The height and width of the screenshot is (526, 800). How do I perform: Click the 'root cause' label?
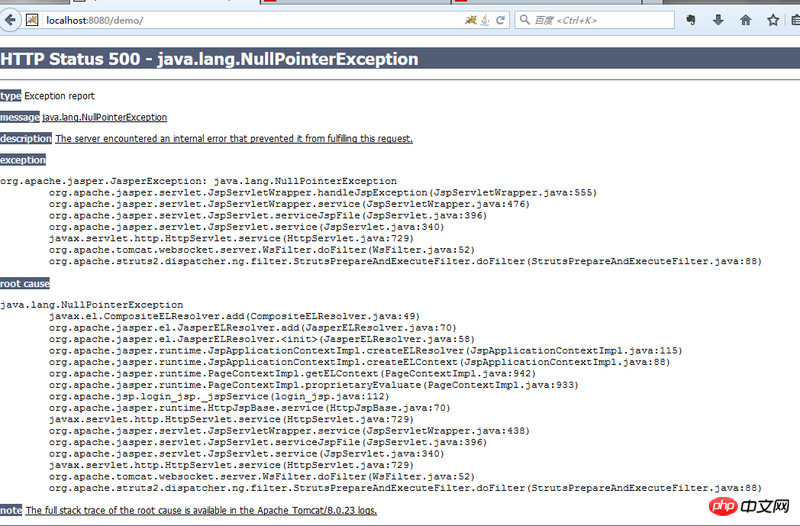[x=25, y=284]
